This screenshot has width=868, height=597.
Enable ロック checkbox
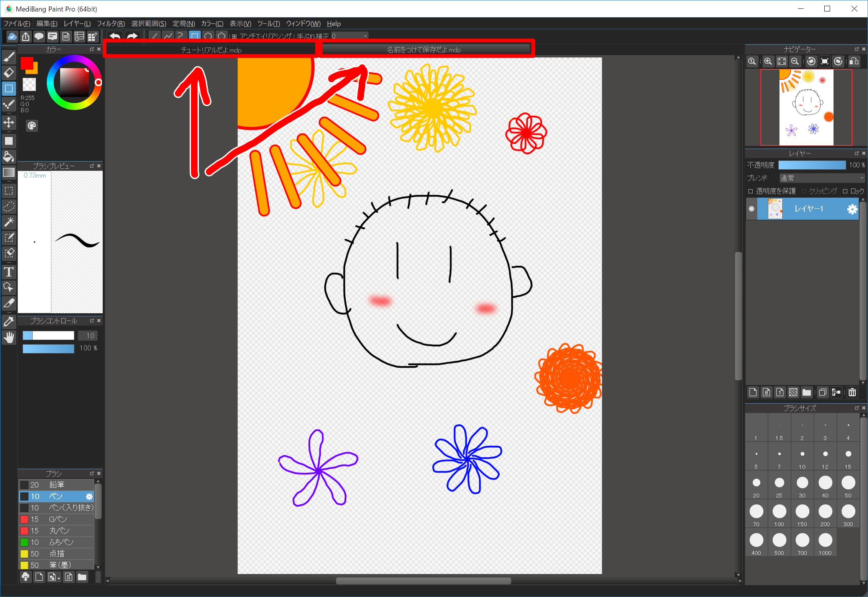tap(845, 191)
